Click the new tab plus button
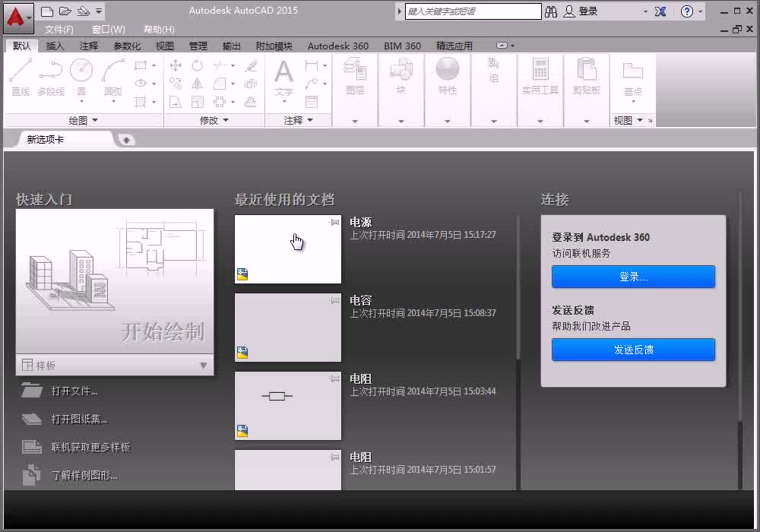 coord(126,140)
